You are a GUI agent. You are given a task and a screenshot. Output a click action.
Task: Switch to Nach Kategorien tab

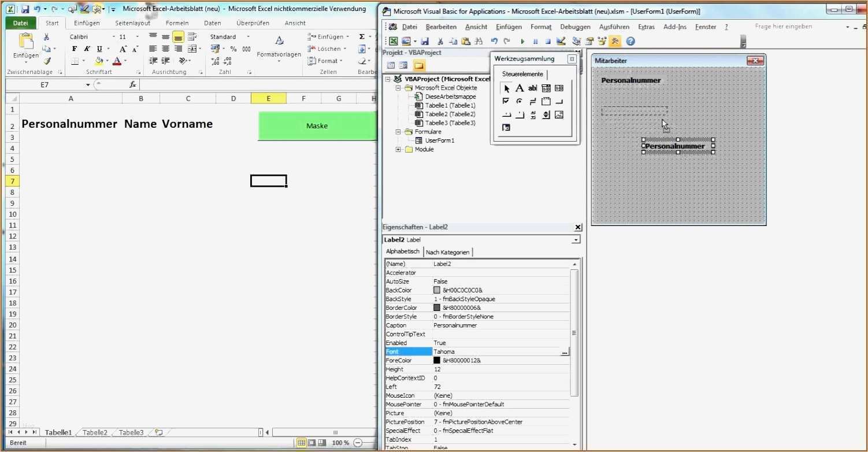pyautogui.click(x=448, y=252)
